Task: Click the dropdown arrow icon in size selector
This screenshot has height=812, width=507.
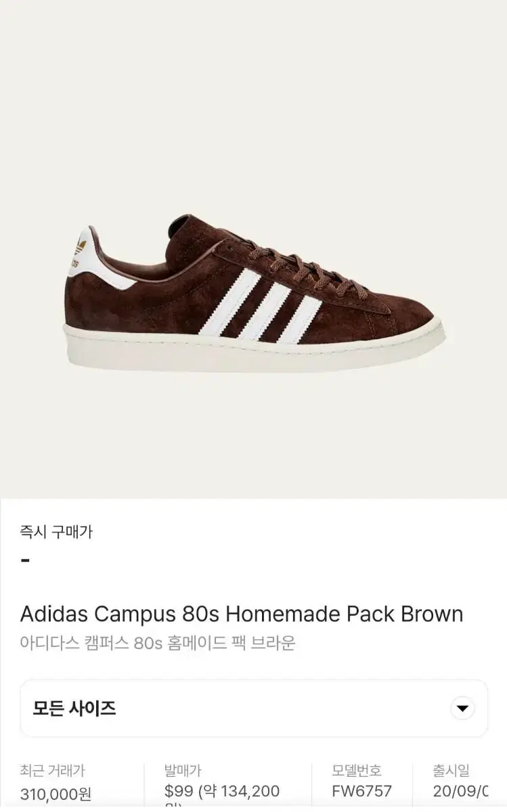Action: point(463,708)
